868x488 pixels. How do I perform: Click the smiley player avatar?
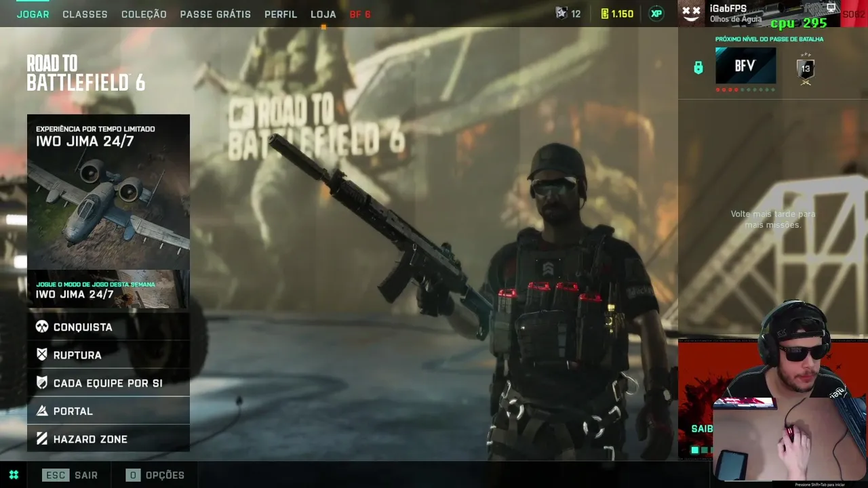(691, 13)
